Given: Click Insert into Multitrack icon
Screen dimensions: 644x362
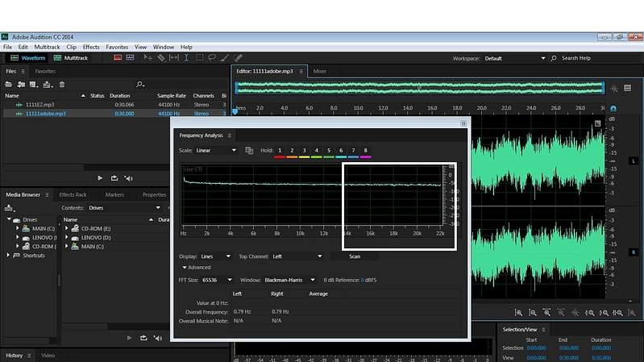Looking at the screenshot, I should 48,85.
